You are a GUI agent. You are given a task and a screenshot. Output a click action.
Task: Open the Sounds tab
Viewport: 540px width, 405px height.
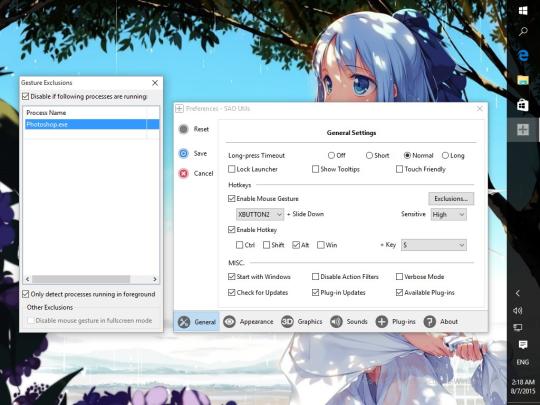coord(349,322)
